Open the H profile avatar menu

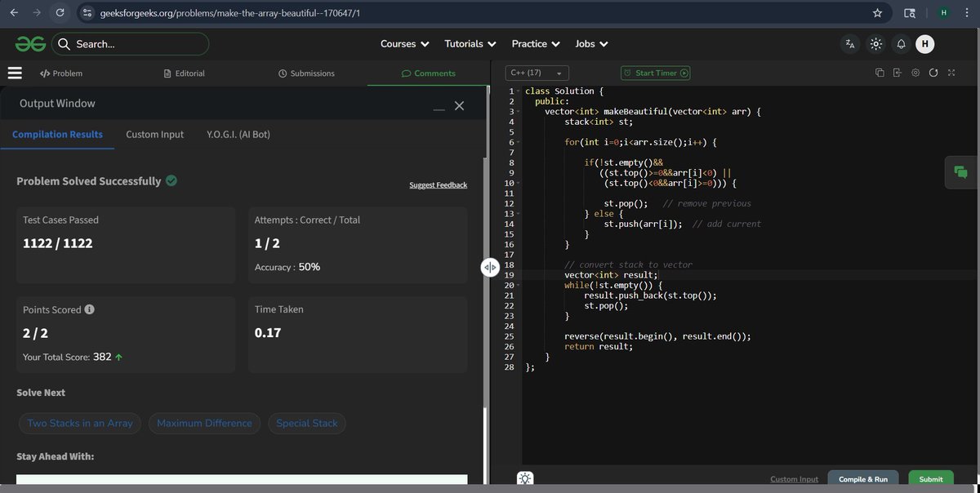[925, 44]
